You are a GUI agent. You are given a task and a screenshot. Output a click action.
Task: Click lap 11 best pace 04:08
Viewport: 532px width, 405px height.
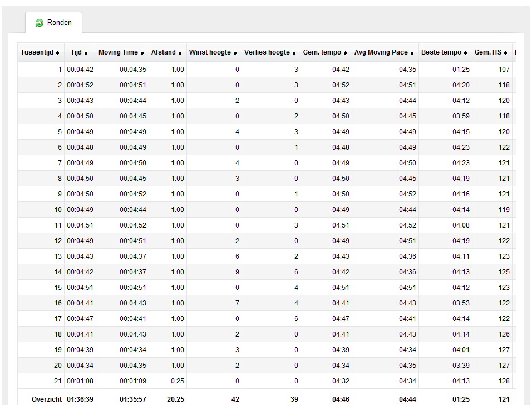point(461,225)
